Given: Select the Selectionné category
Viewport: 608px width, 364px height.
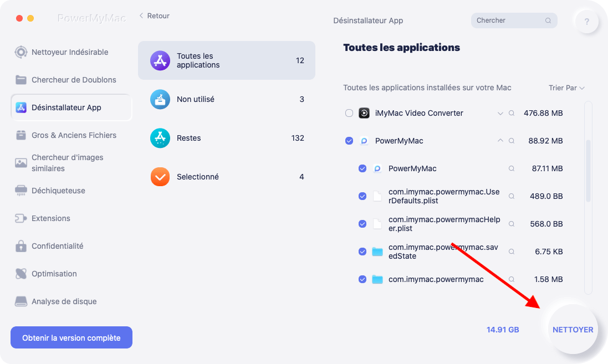Looking at the screenshot, I should (227, 177).
